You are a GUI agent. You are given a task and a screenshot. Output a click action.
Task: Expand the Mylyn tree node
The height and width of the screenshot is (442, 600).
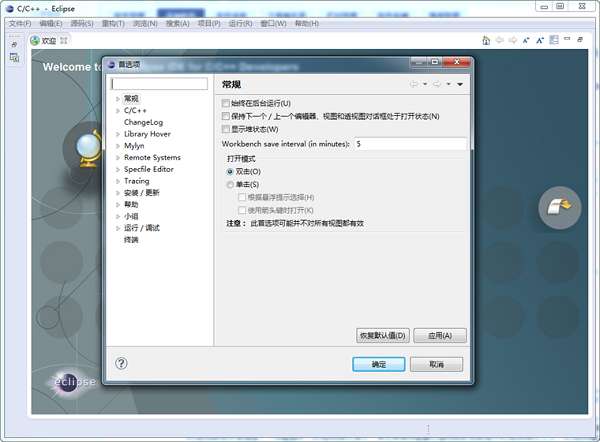tap(118, 146)
